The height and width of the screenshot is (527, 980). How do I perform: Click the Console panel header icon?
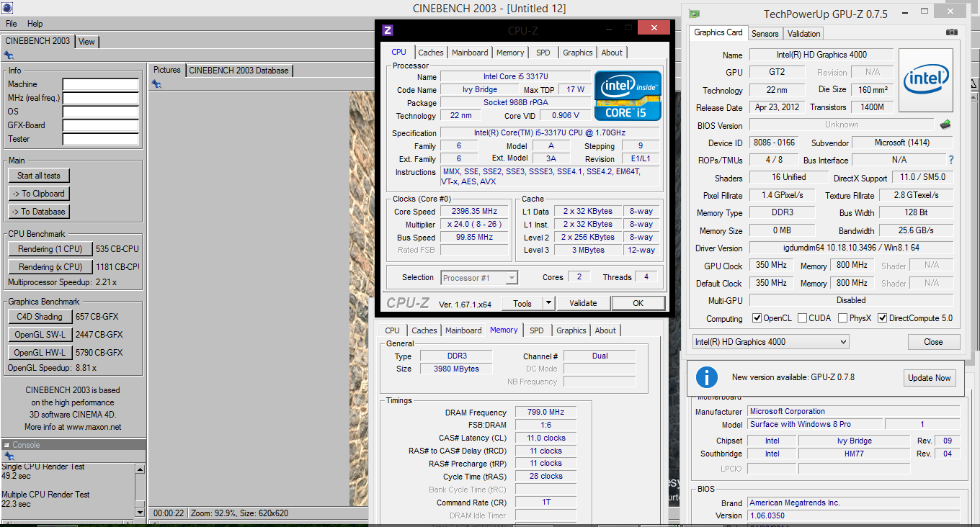coord(6,445)
